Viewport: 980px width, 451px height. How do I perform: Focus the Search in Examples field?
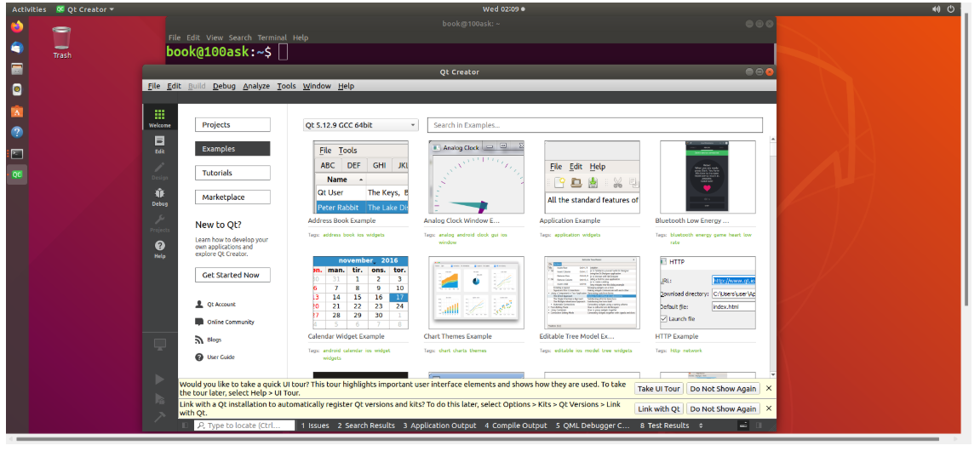(595, 125)
